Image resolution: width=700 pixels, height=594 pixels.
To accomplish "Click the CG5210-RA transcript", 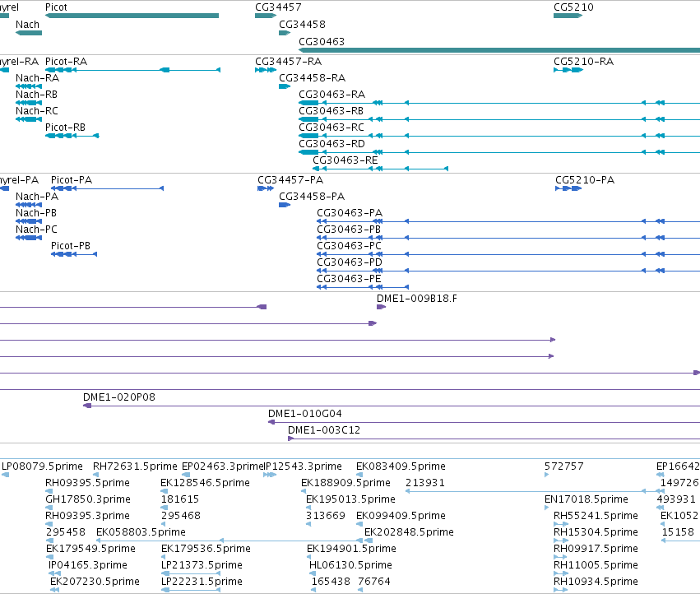I will point(568,70).
